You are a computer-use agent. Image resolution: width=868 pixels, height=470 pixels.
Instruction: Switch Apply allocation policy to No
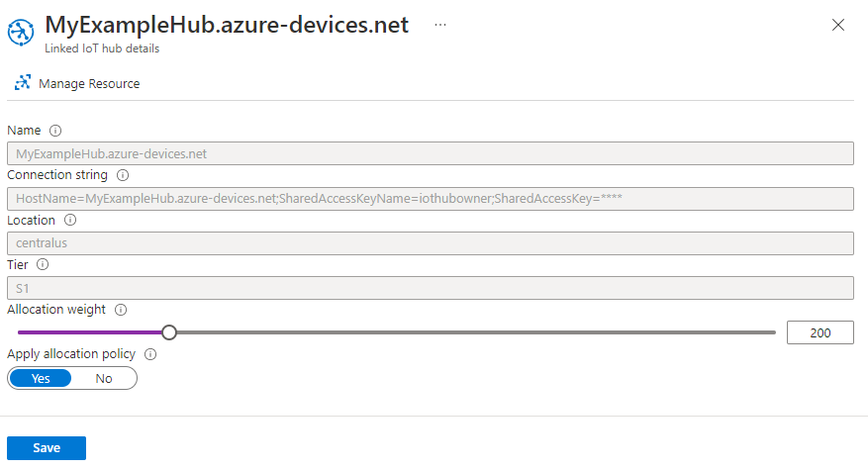click(x=104, y=378)
